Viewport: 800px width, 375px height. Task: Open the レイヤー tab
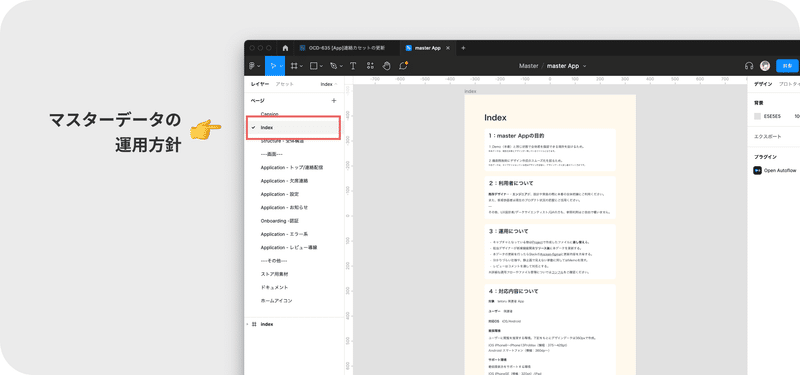coord(260,84)
